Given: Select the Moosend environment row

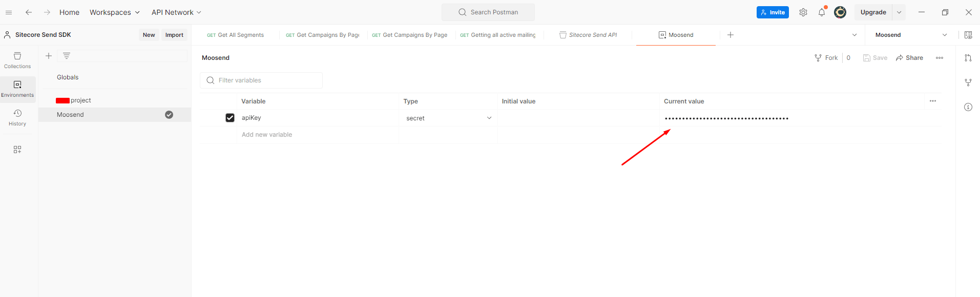Looking at the screenshot, I should [x=115, y=115].
